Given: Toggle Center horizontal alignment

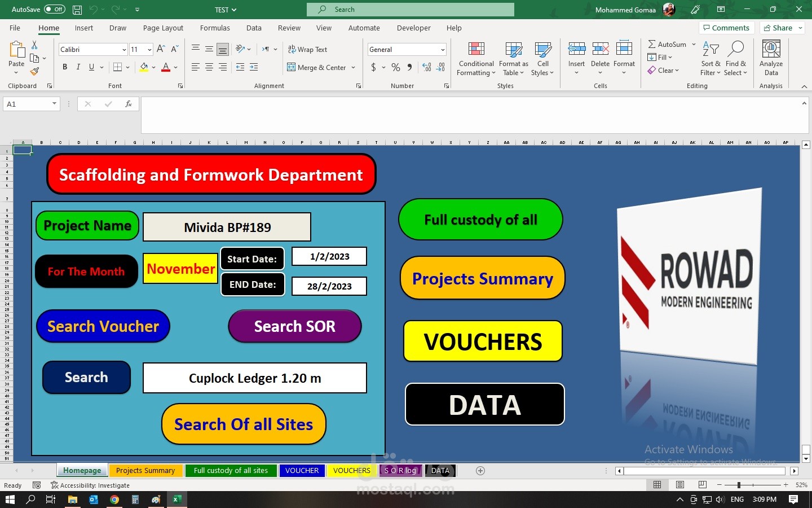Looking at the screenshot, I should 209,67.
